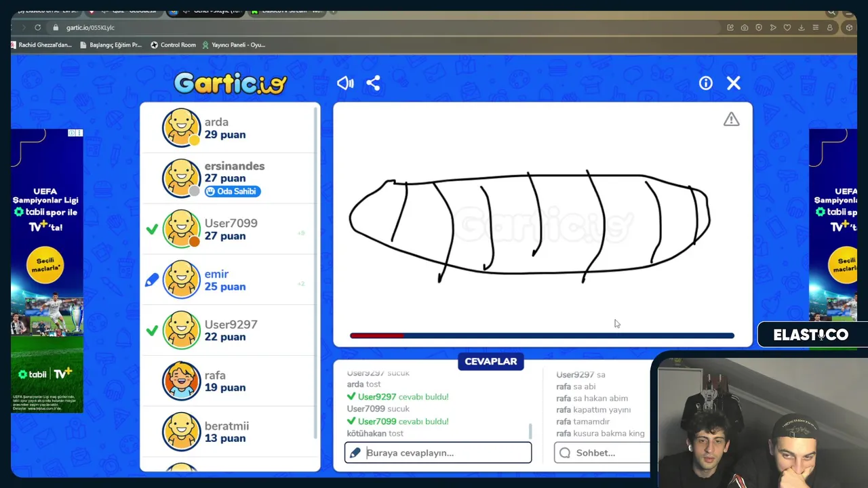868x488 pixels.
Task: Click the round timer progress bar
Action: click(542, 335)
